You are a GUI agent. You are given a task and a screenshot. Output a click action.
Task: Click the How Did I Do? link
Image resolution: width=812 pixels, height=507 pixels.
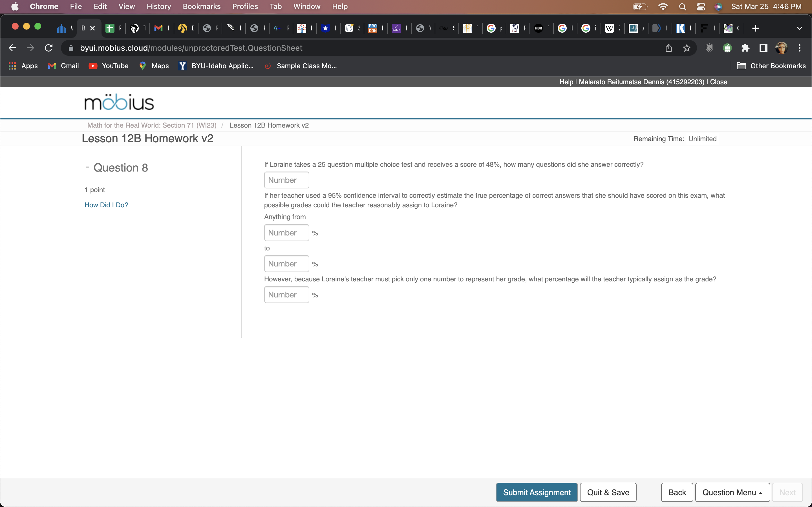coord(106,205)
